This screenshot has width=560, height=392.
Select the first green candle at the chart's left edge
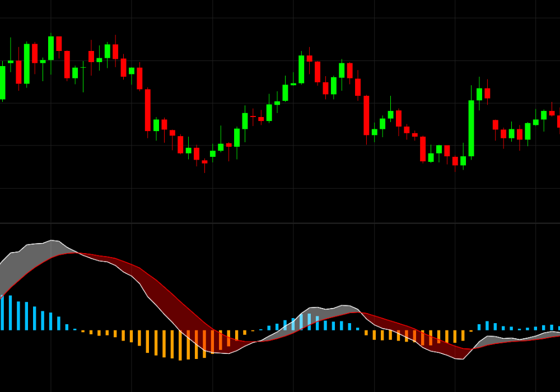pos(2,83)
